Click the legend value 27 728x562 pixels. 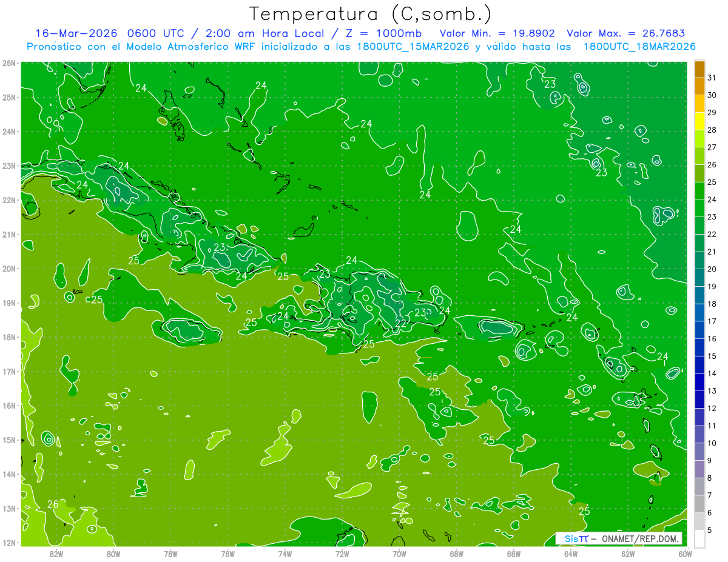coord(712,147)
